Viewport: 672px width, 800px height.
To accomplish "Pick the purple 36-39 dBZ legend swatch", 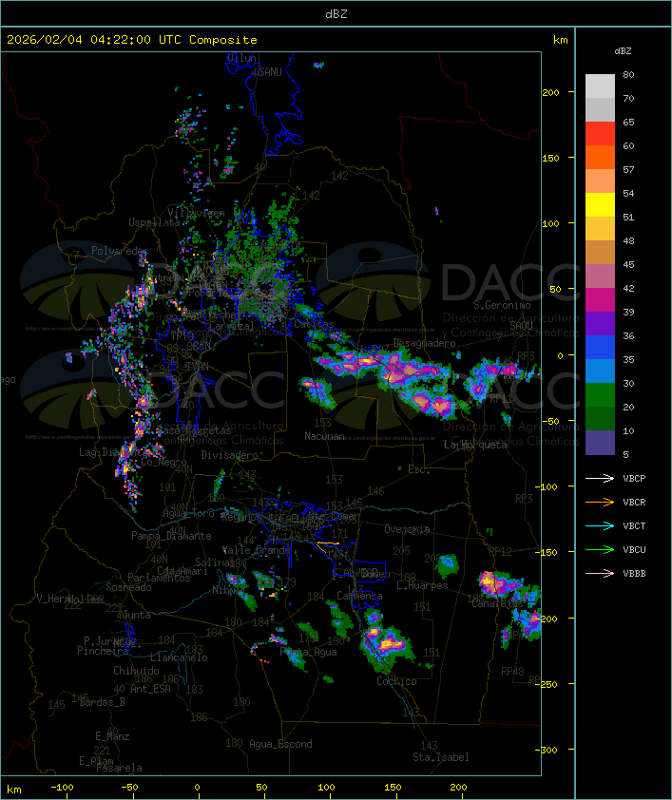I will pos(600,324).
